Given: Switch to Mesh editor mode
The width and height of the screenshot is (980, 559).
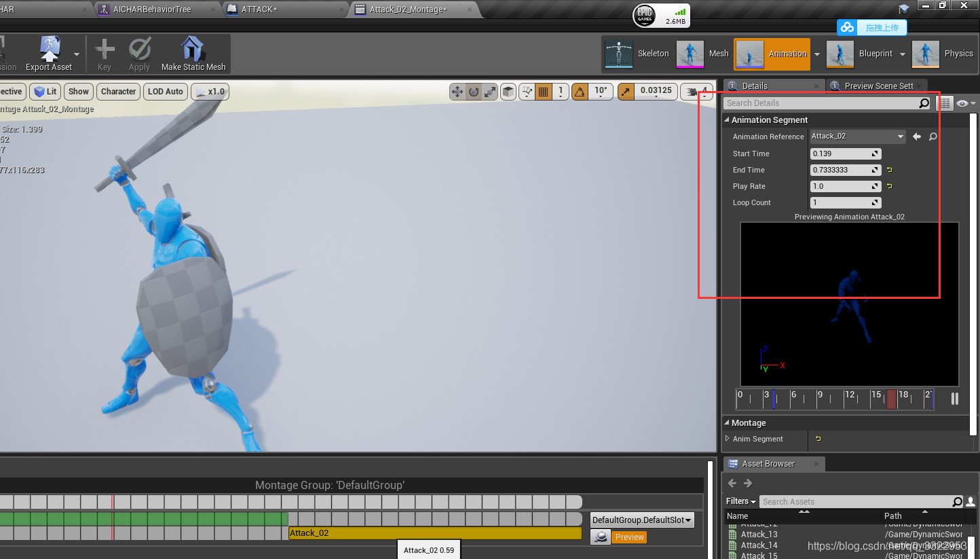Looking at the screenshot, I should (x=703, y=54).
